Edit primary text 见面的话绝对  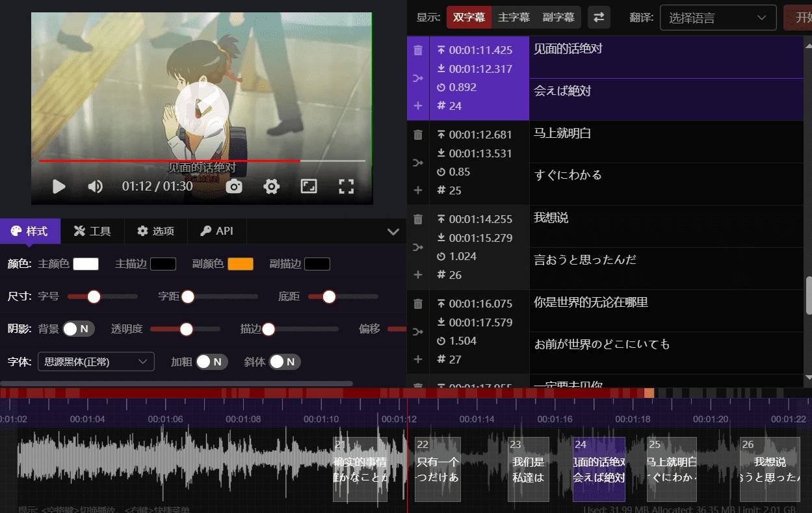[666, 57]
